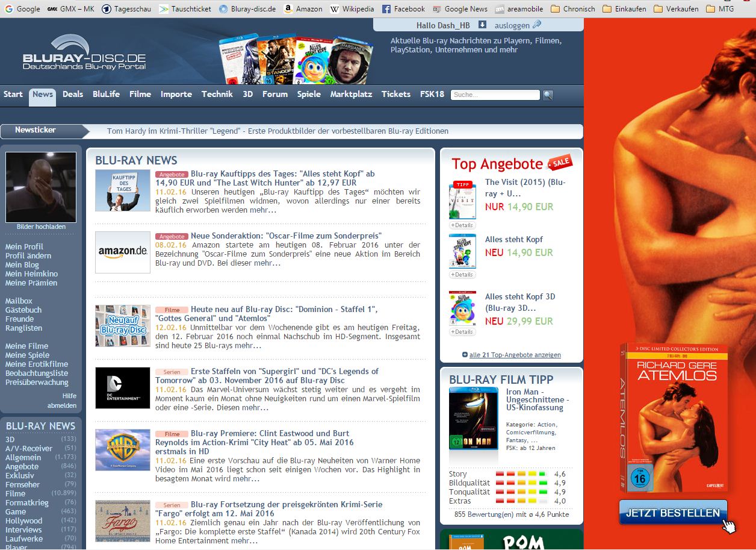Click the DC Entertainment logo image

coord(123,387)
